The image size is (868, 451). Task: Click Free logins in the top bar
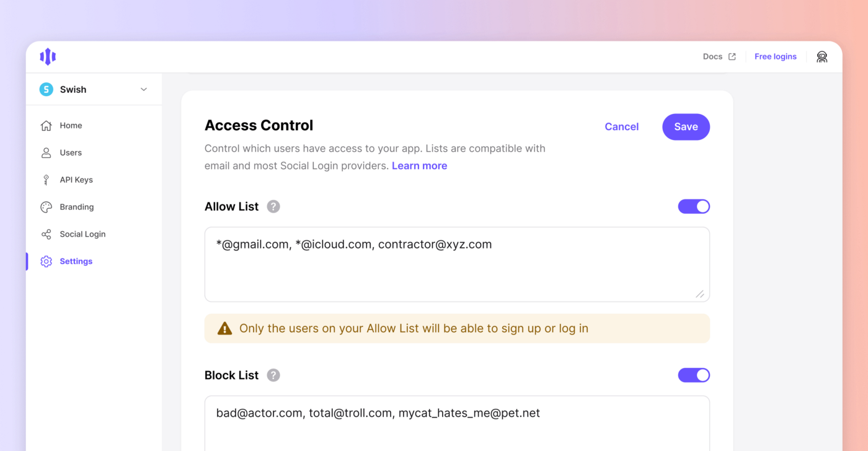pyautogui.click(x=775, y=56)
